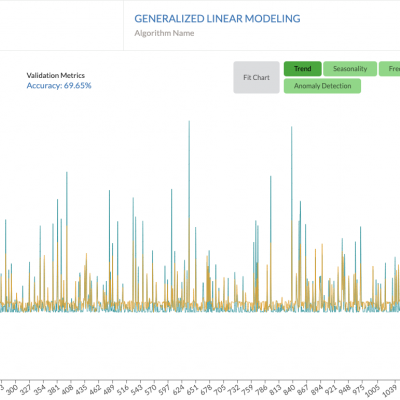
Task: Click the x-axis label 948
Action: coord(345,389)
